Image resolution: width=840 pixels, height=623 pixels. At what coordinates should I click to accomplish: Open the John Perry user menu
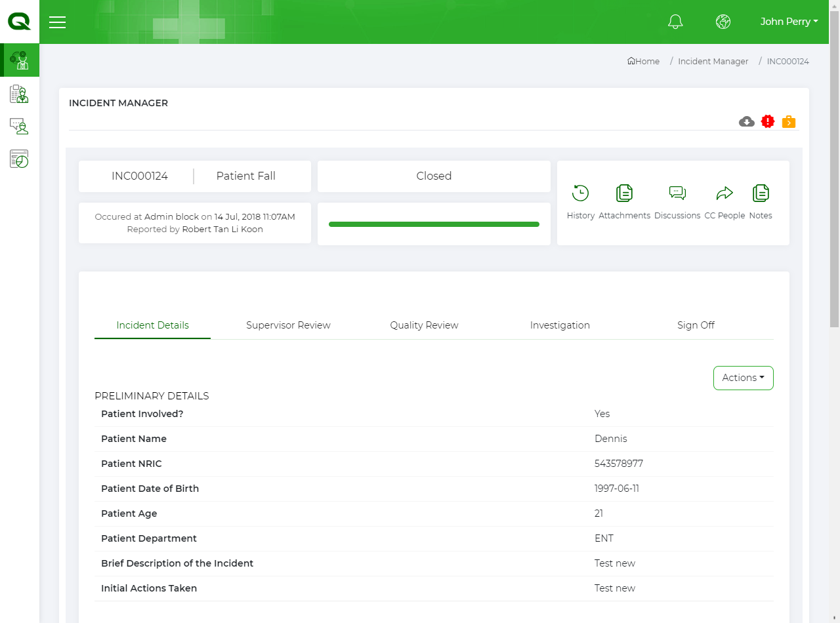click(789, 22)
